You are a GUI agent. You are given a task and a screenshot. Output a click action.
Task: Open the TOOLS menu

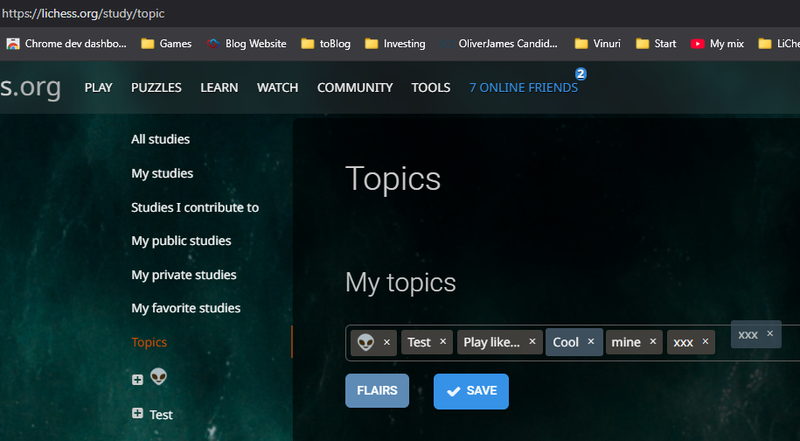pyautogui.click(x=431, y=88)
